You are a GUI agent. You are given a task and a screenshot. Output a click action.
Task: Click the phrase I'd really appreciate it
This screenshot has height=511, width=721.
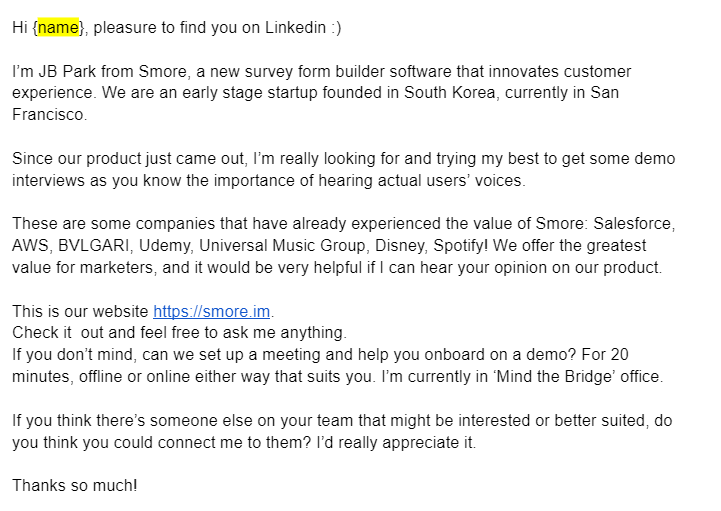coord(396,443)
